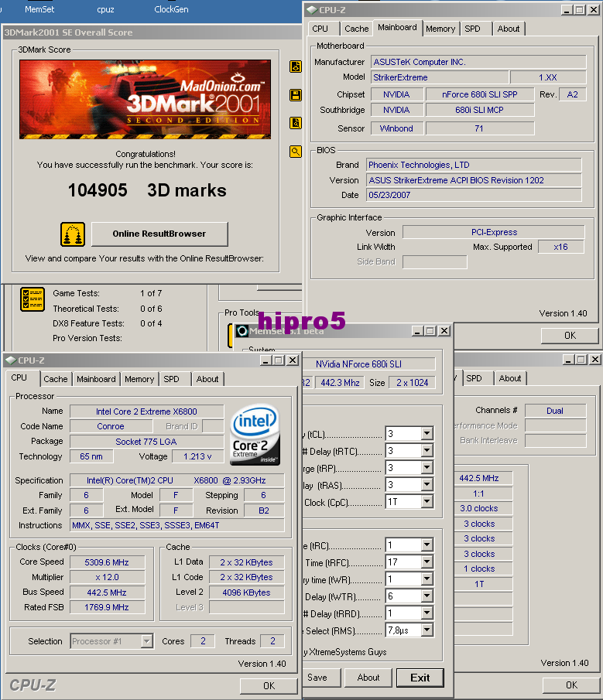
Task: Click OK in the CPU-Z CPU window
Action: pyautogui.click(x=269, y=686)
